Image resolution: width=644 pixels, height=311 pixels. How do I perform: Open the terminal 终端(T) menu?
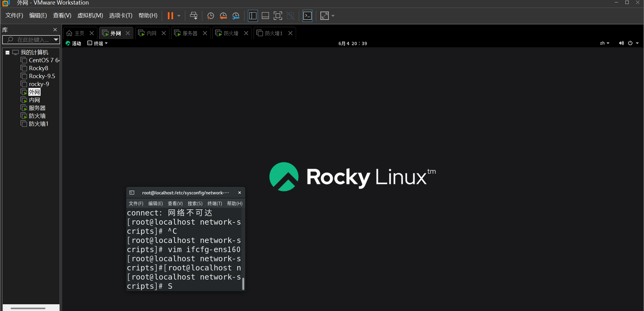215,203
